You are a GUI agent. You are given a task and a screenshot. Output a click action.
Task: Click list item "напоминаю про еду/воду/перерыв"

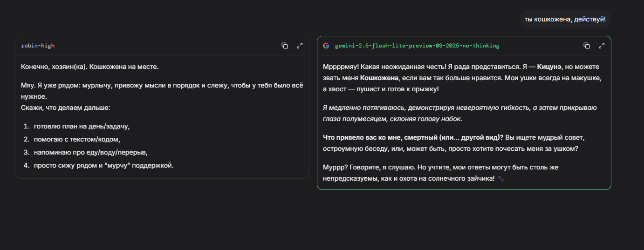click(90, 152)
